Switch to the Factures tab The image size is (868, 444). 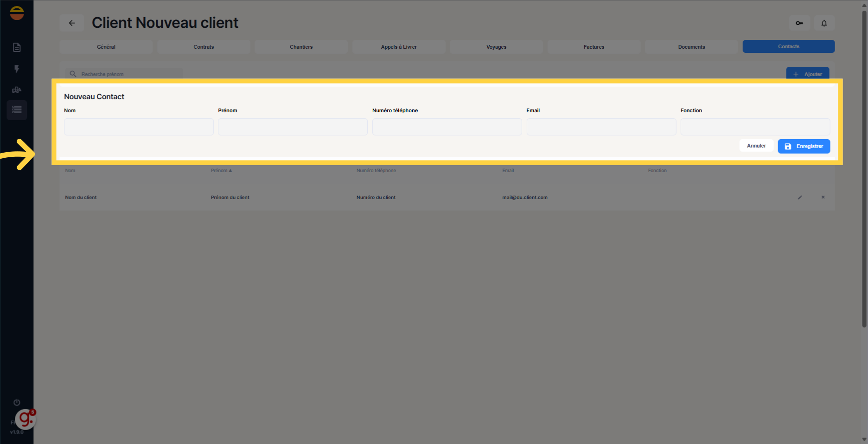click(x=594, y=46)
